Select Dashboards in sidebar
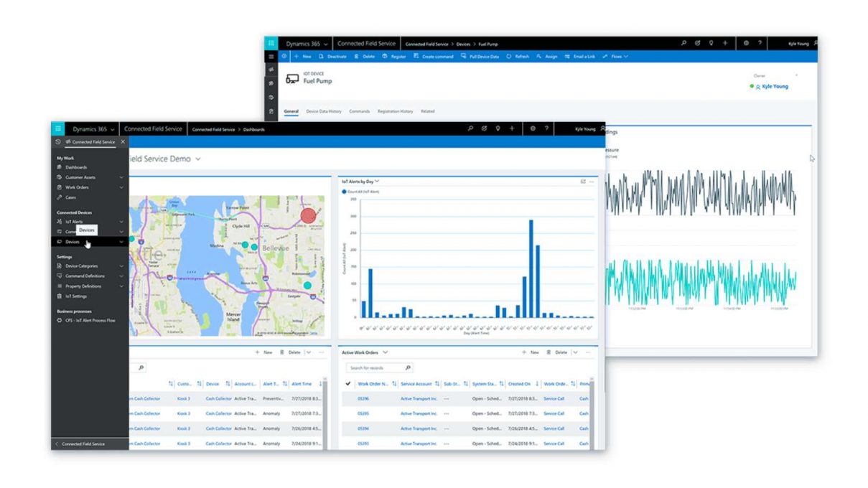This screenshot has height=488, width=868. 76,167
